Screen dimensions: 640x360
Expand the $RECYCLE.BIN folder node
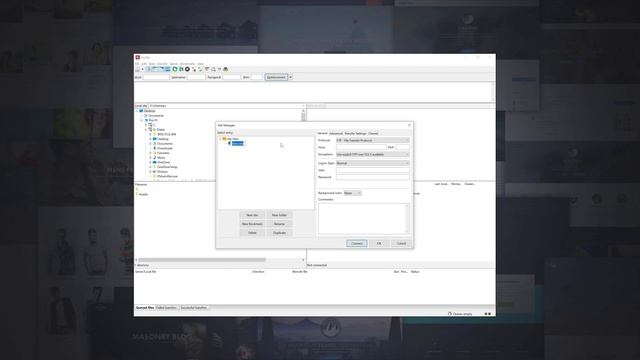click(150, 134)
